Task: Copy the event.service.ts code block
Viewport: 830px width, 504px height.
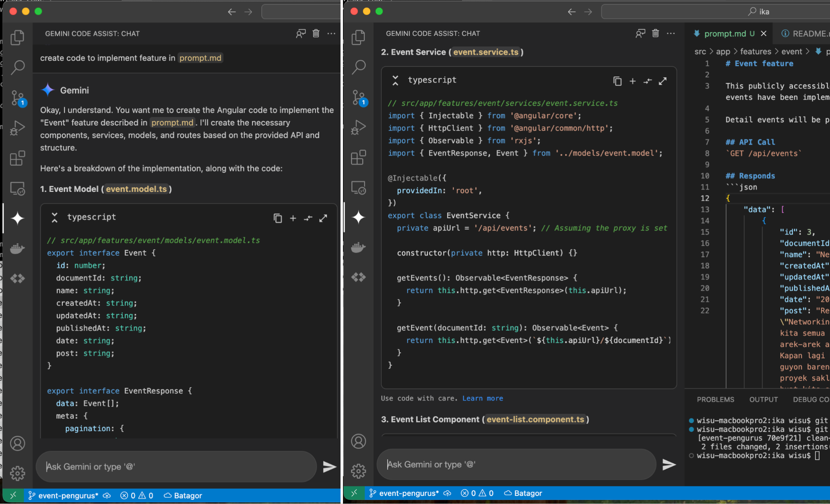Action: [x=617, y=81]
